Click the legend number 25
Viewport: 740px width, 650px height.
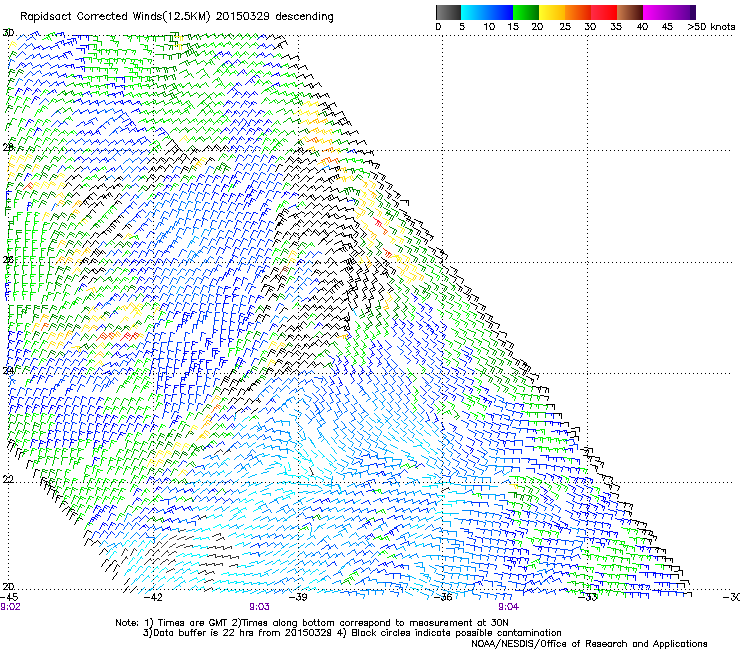(x=565, y=27)
